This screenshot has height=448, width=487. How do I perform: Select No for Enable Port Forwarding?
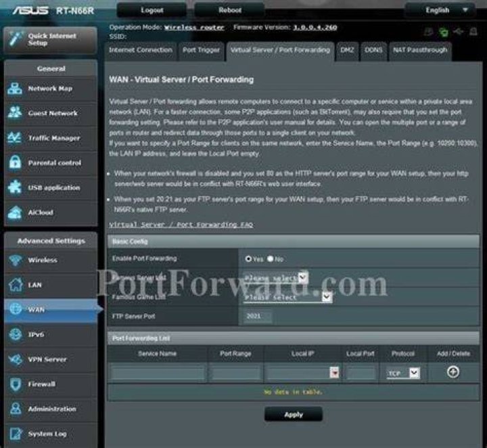tap(270, 259)
